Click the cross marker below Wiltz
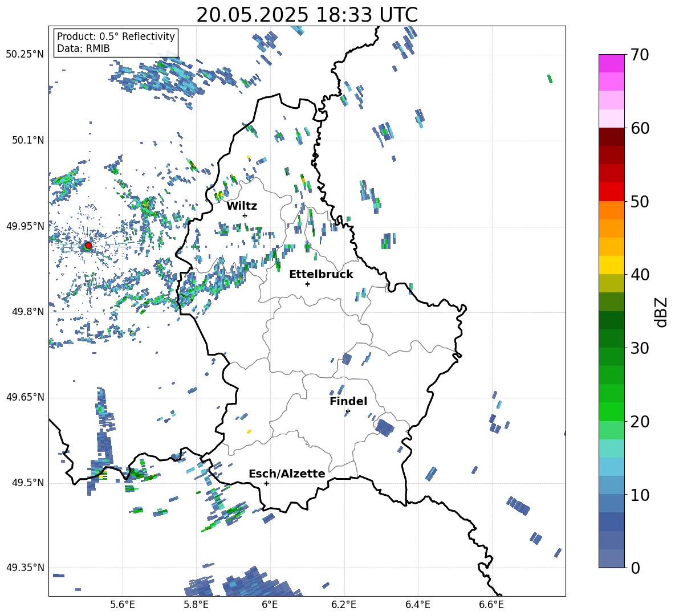 [245, 215]
